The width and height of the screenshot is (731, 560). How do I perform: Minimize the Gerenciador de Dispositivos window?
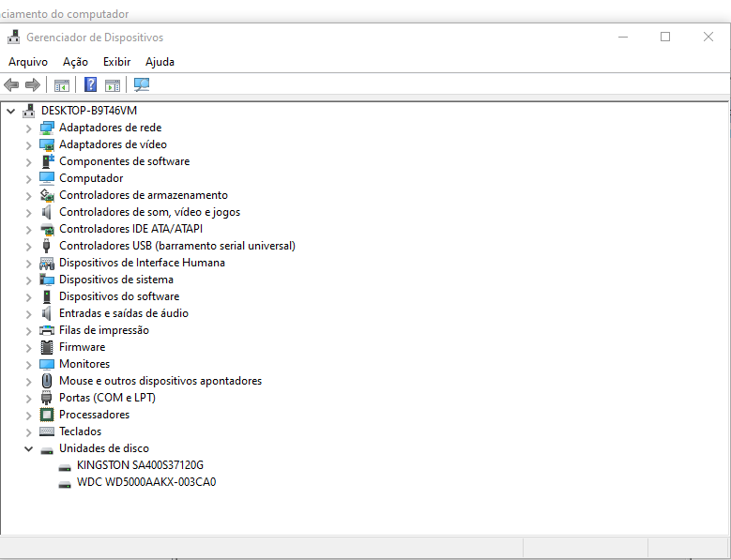(x=623, y=37)
